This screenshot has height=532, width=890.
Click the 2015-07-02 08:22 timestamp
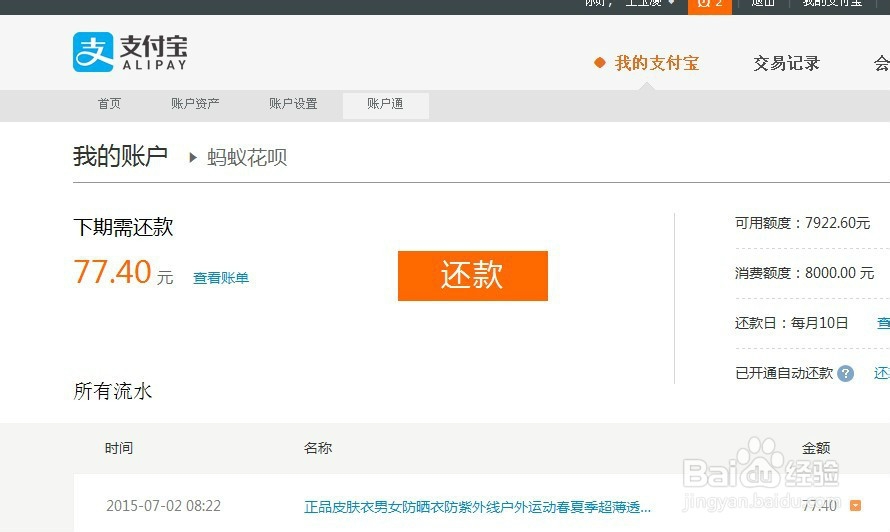[163, 506]
